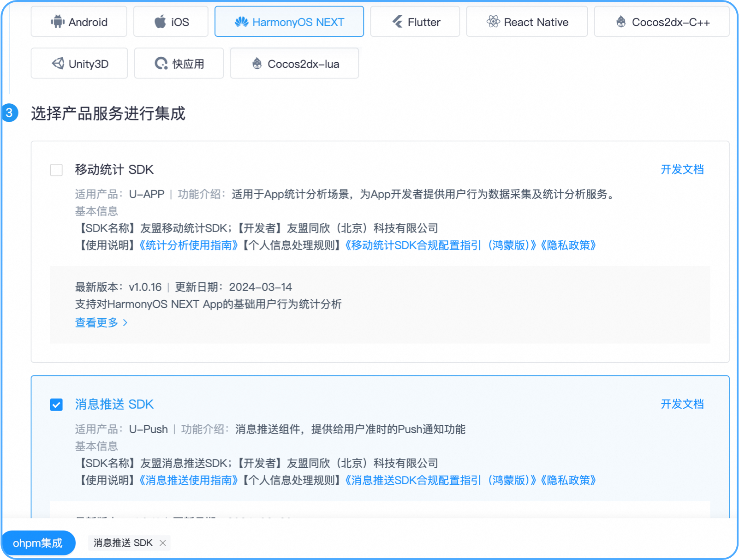
Task: Select the iOS platform tab
Action: 171,22
